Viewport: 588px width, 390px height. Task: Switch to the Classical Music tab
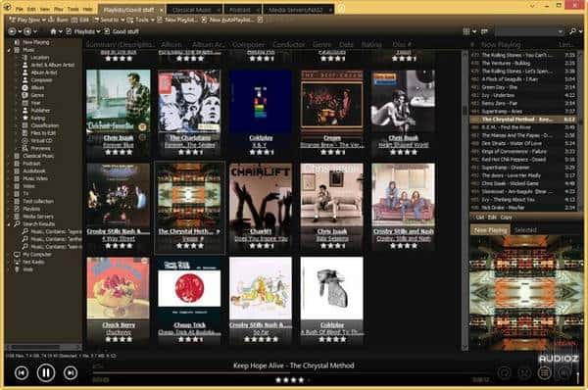pos(192,10)
